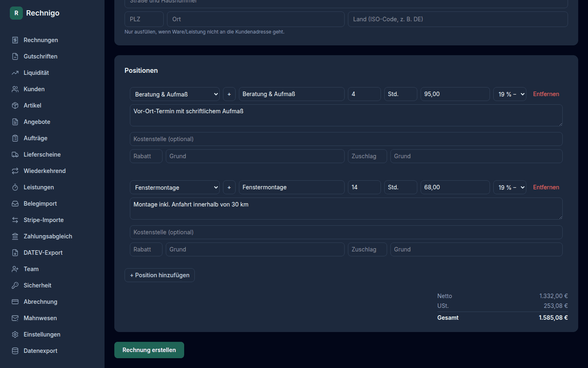The height and width of the screenshot is (368, 588).
Task: Click the Sicherheit key icon
Action: (15, 285)
